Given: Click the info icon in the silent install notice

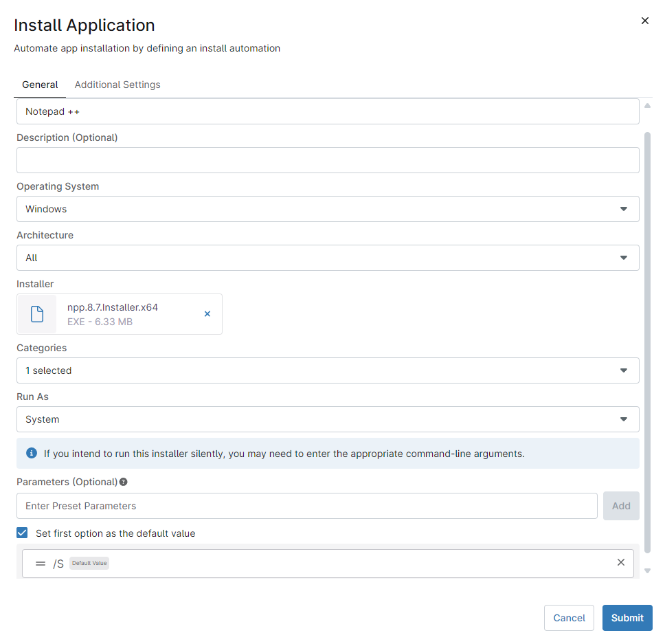Looking at the screenshot, I should (x=31, y=453).
